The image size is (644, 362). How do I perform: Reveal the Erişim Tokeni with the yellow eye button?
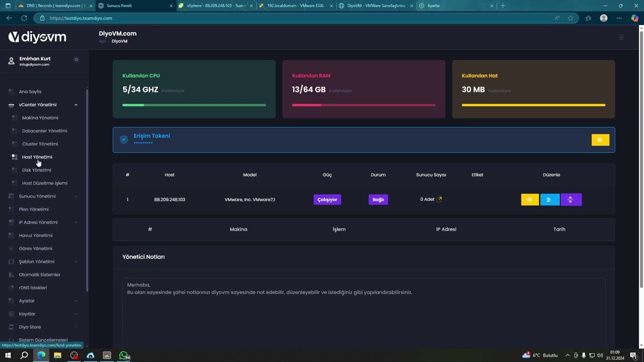(600, 140)
